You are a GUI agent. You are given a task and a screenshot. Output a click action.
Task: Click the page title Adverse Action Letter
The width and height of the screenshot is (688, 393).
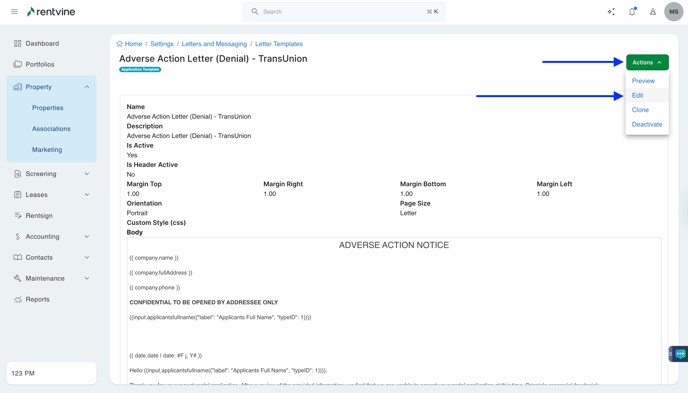[213, 59]
